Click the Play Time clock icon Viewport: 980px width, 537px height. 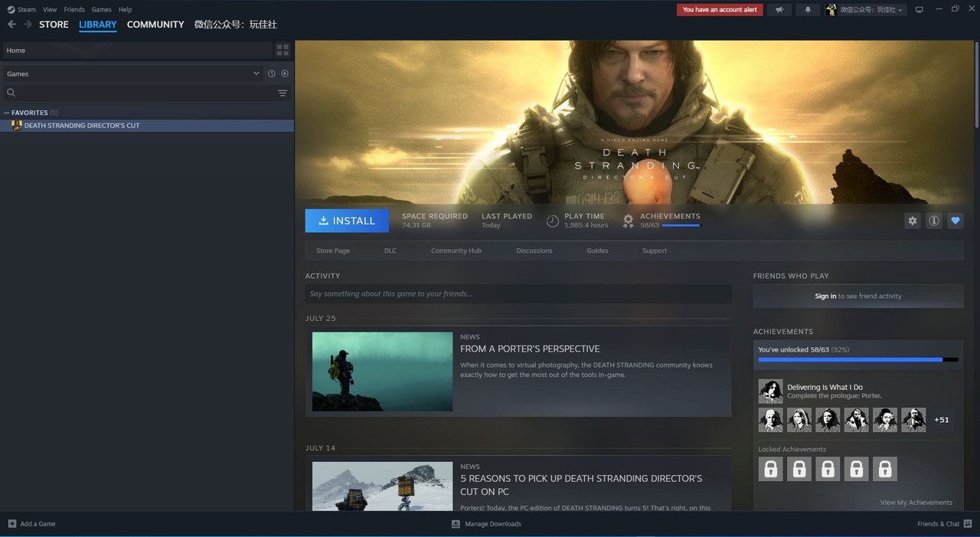pos(552,221)
